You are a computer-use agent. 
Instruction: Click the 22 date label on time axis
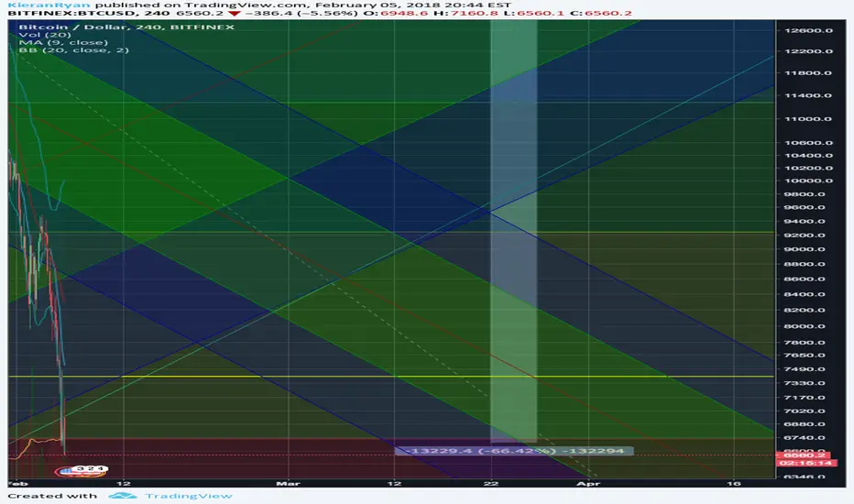pyautogui.click(x=491, y=483)
